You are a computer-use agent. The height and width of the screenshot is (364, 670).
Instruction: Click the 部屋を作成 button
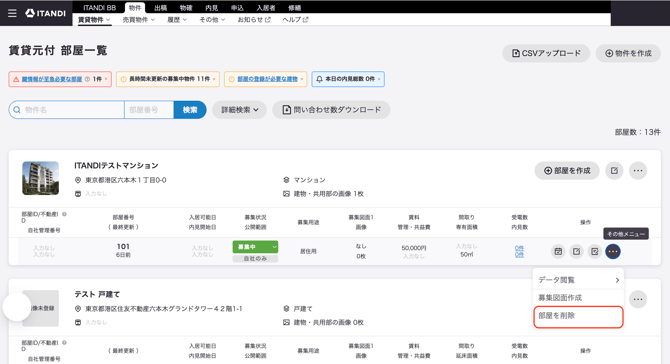[x=567, y=170]
